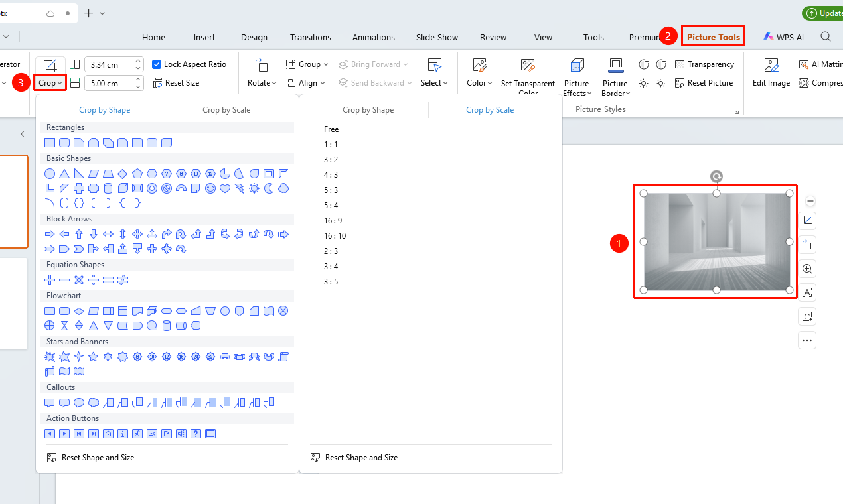The width and height of the screenshot is (843, 504).
Task: Choose the 16 : 9 crop ratio
Action: click(x=333, y=221)
